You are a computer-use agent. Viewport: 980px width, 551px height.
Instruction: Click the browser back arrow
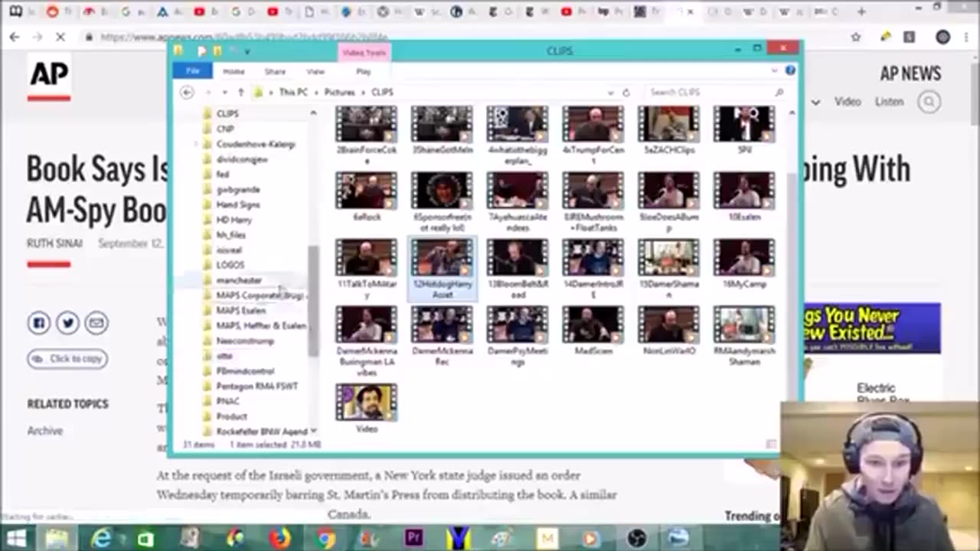tap(15, 37)
